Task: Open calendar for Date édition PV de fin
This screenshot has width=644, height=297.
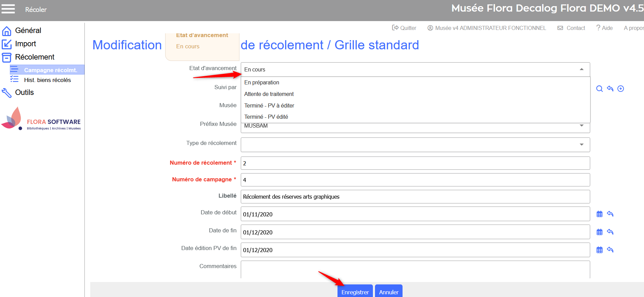Action: [599, 250]
